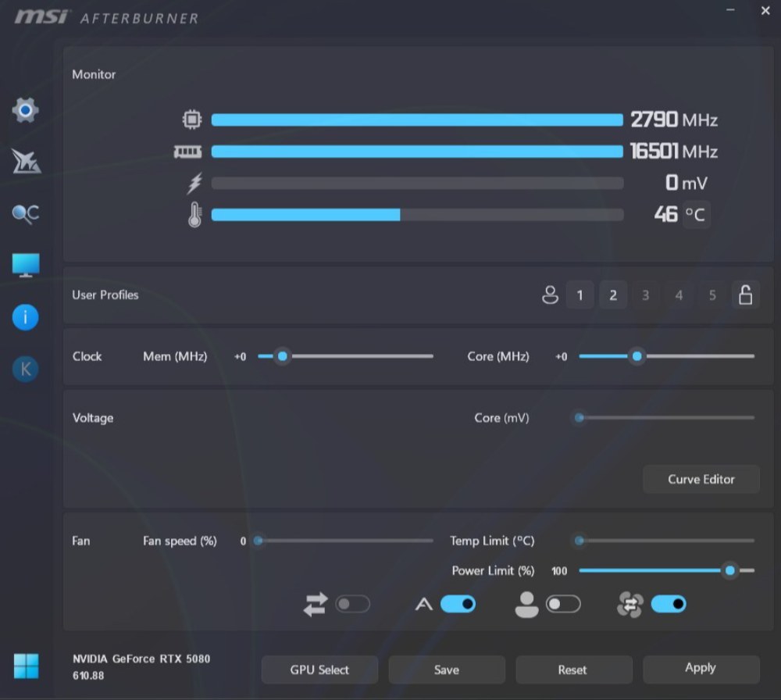Launch Kombustor via the jet plane icon

click(x=26, y=162)
